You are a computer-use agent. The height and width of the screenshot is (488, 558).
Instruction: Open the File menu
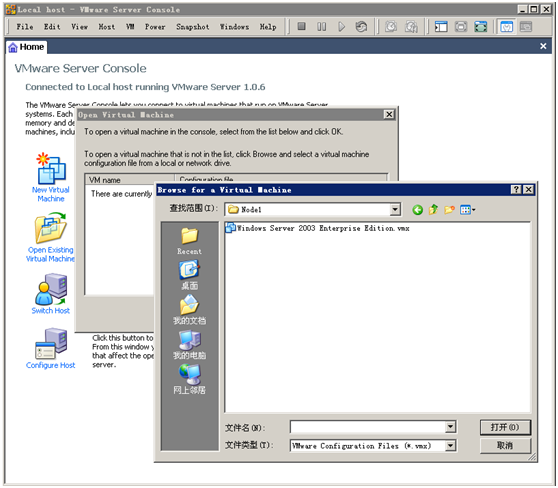point(25,27)
